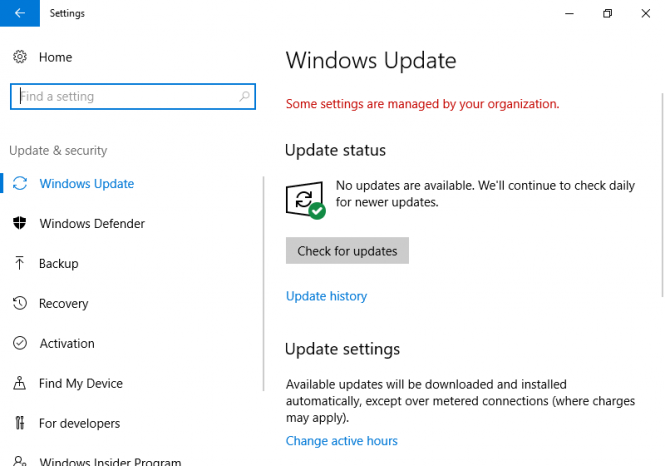This screenshot has width=665, height=466.
Task: Go to the Backup section
Action: click(x=59, y=264)
